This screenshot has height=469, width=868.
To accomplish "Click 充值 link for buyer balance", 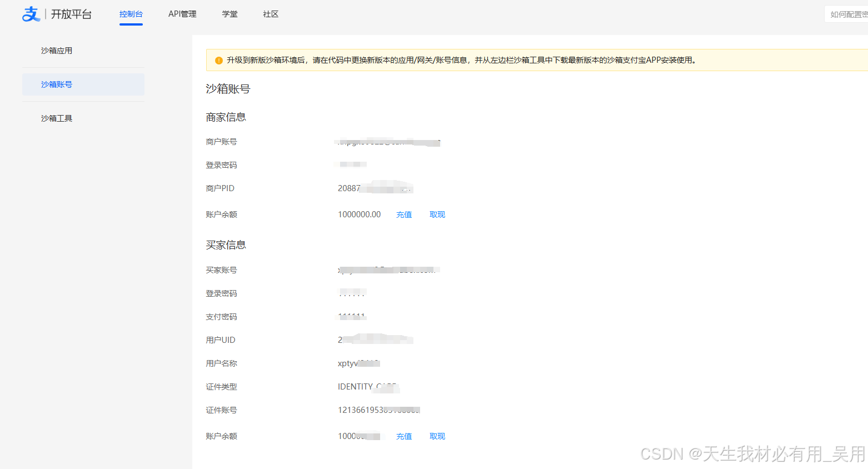I will click(404, 436).
